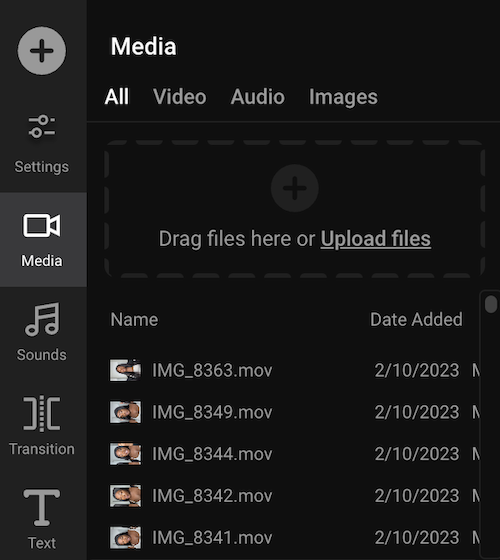This screenshot has width=500, height=560.
Task: Switch to the All tab
Action: [117, 97]
